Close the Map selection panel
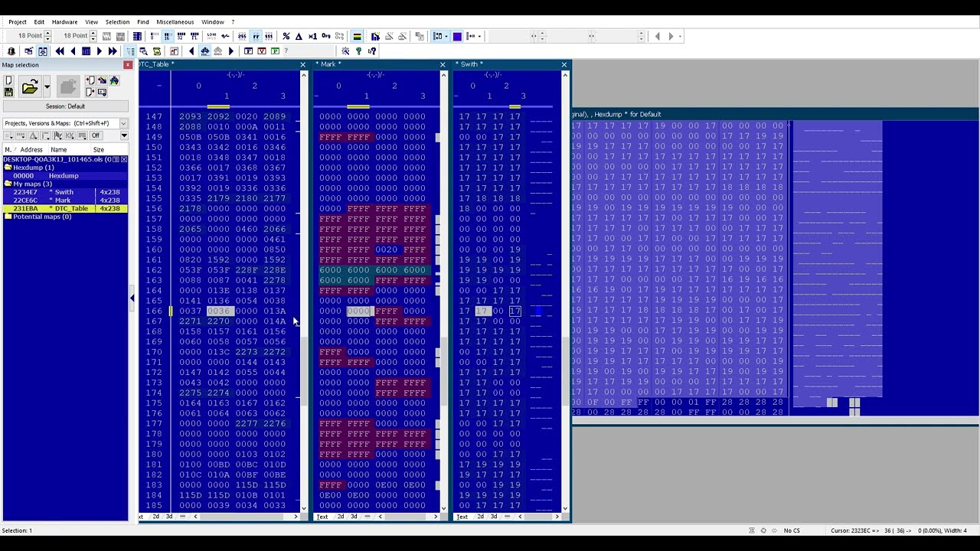Viewport: 980px width, 551px height. pos(128,65)
